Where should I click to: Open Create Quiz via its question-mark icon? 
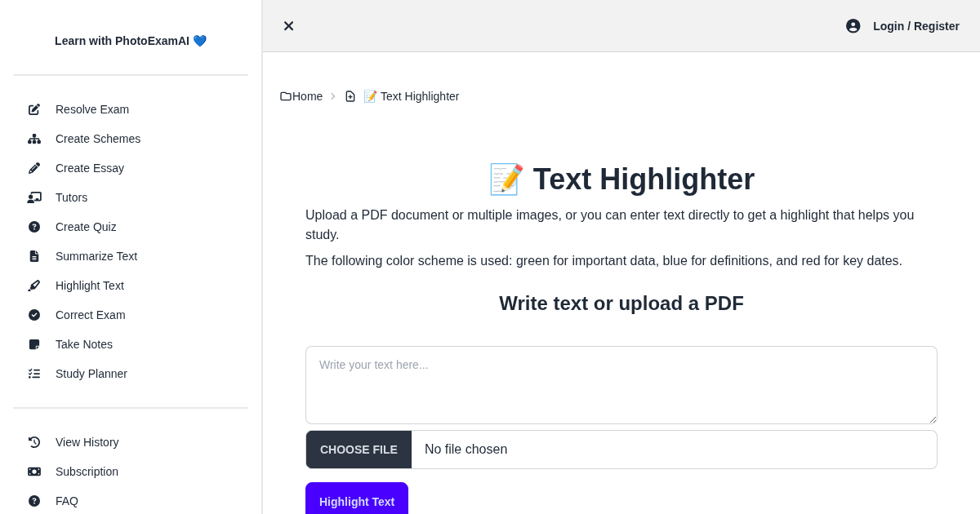[x=34, y=227]
